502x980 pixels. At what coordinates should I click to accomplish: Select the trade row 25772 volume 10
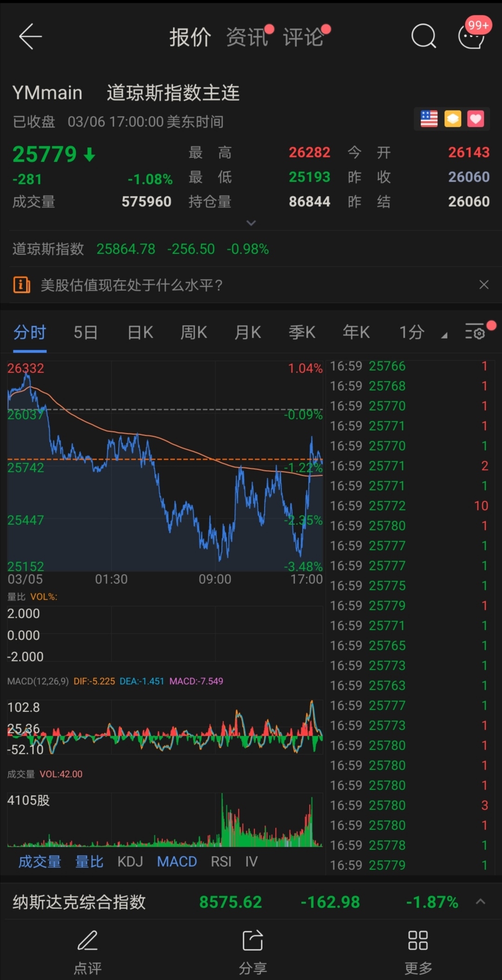[x=409, y=506]
